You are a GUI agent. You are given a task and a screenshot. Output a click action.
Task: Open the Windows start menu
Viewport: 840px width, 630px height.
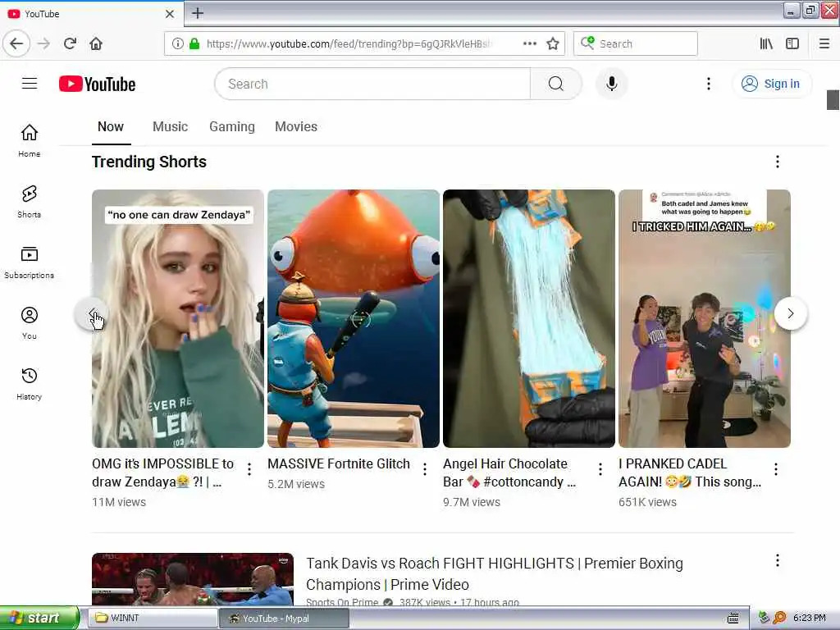[39, 619]
